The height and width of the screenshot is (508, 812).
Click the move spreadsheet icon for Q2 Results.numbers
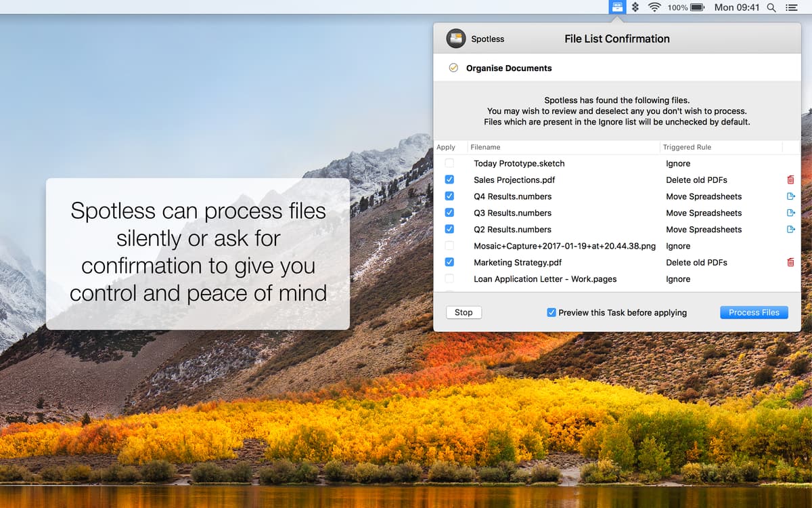790,229
